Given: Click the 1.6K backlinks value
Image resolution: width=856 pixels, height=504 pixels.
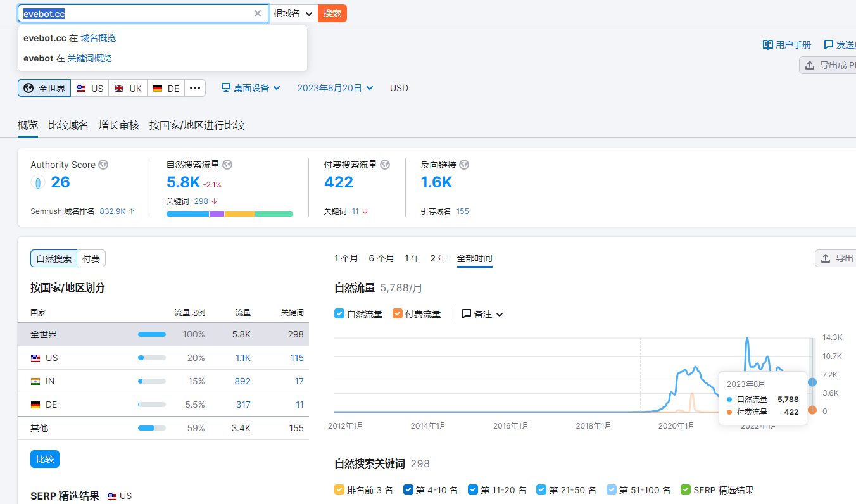Looking at the screenshot, I should [437, 182].
